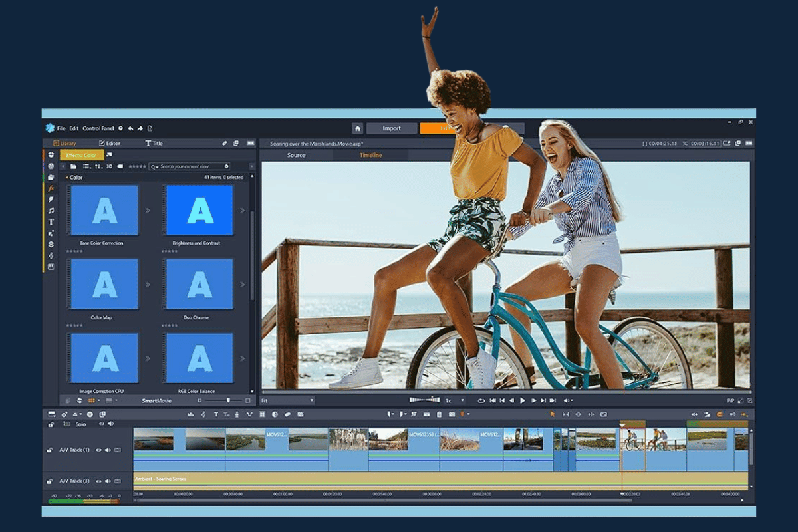Mute the speaker on A/V Track (3)

pos(108,481)
